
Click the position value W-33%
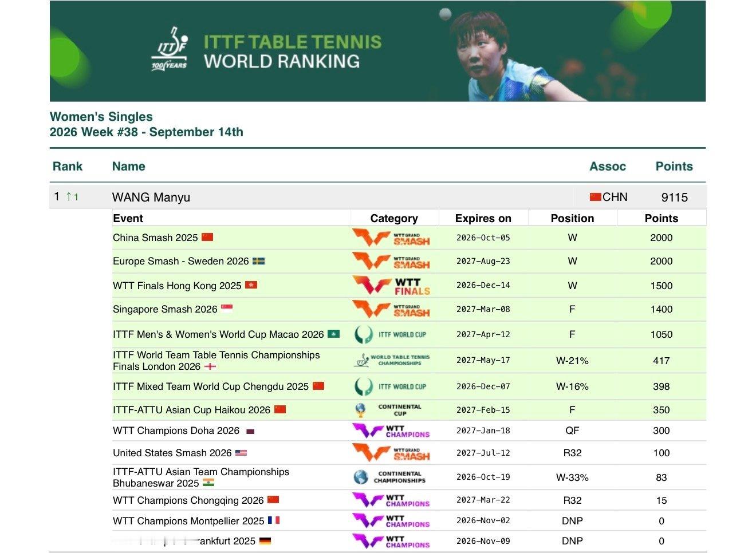(x=573, y=477)
